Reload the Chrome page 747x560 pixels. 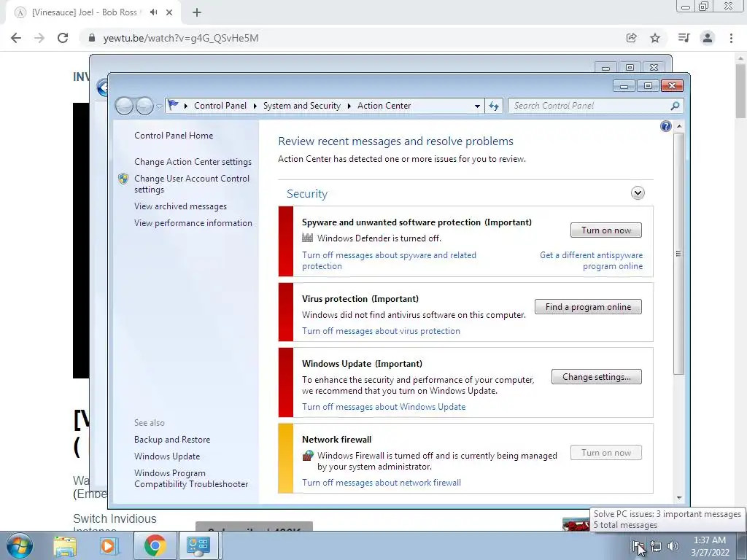63,38
